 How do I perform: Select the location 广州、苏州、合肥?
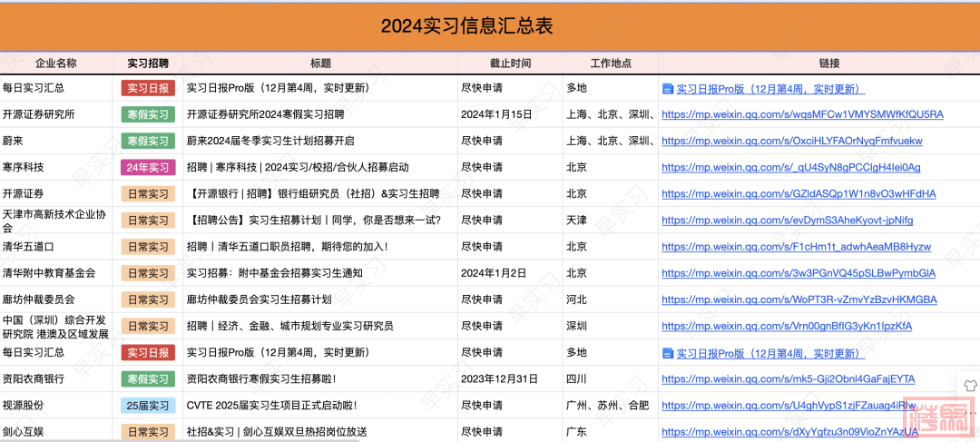(x=607, y=405)
